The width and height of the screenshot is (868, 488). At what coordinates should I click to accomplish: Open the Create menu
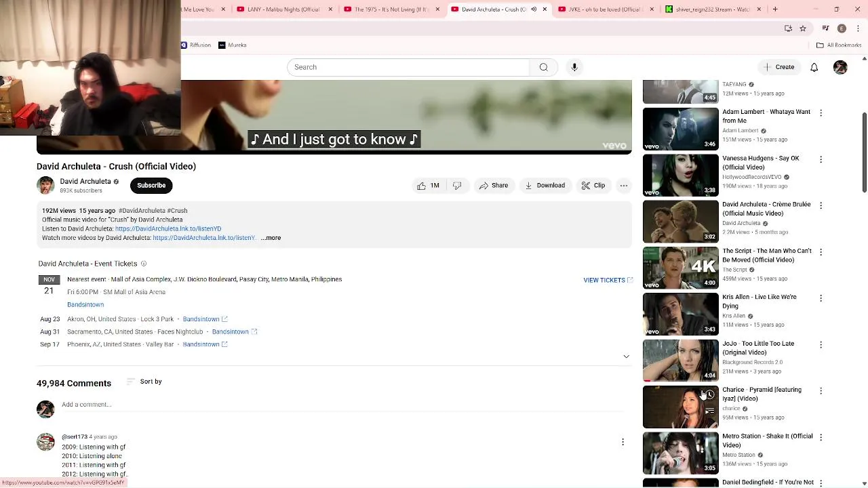pyautogui.click(x=778, y=67)
